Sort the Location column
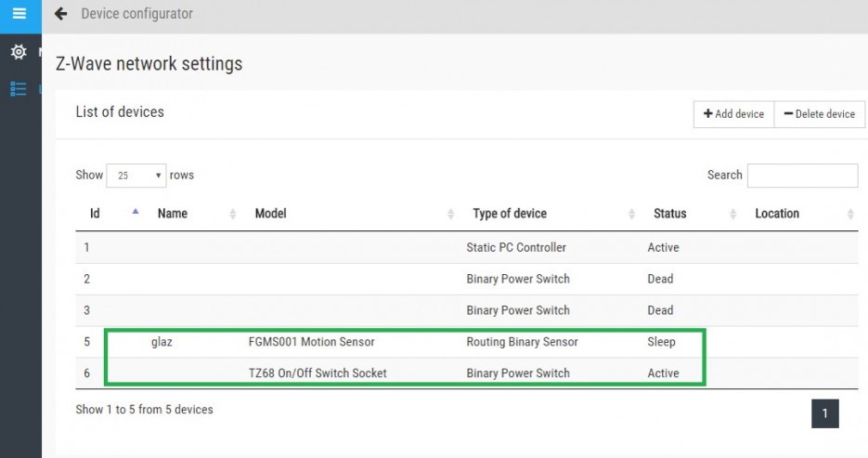Screen dimensions: 868x458 850,214
